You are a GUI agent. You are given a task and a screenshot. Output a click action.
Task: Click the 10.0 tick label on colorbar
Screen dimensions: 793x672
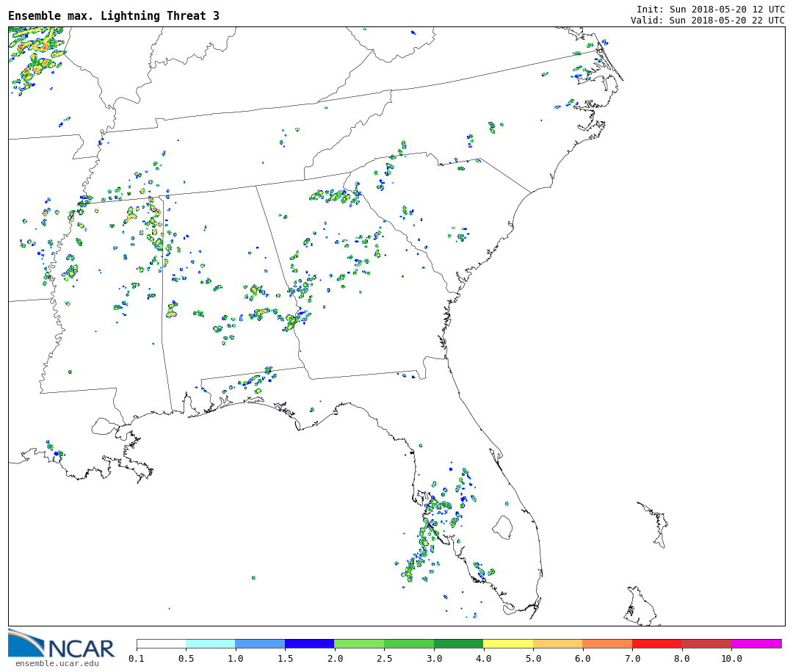coord(731,659)
